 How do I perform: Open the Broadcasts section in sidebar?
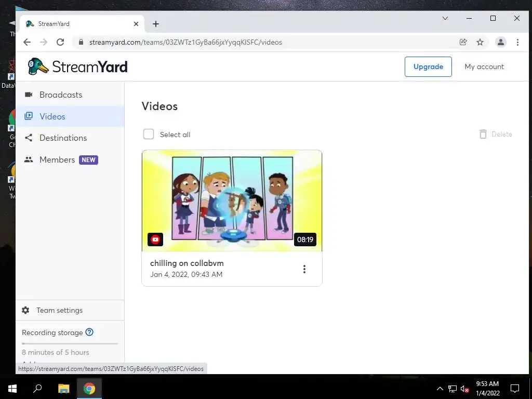pyautogui.click(x=70, y=95)
